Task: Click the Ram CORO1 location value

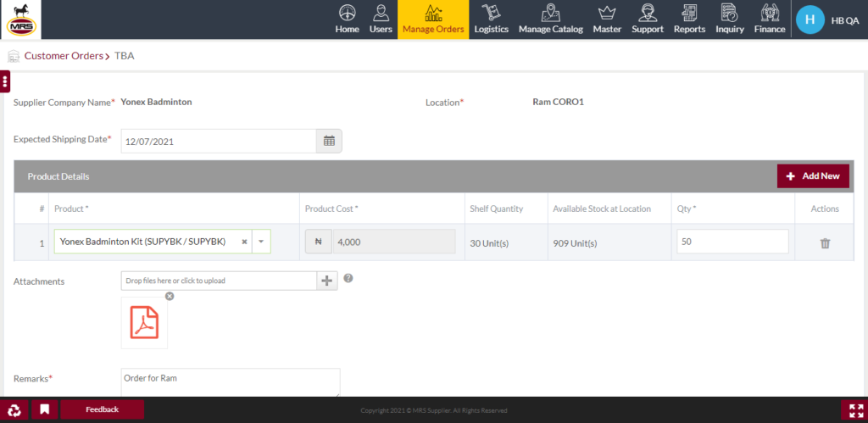Action: click(558, 102)
